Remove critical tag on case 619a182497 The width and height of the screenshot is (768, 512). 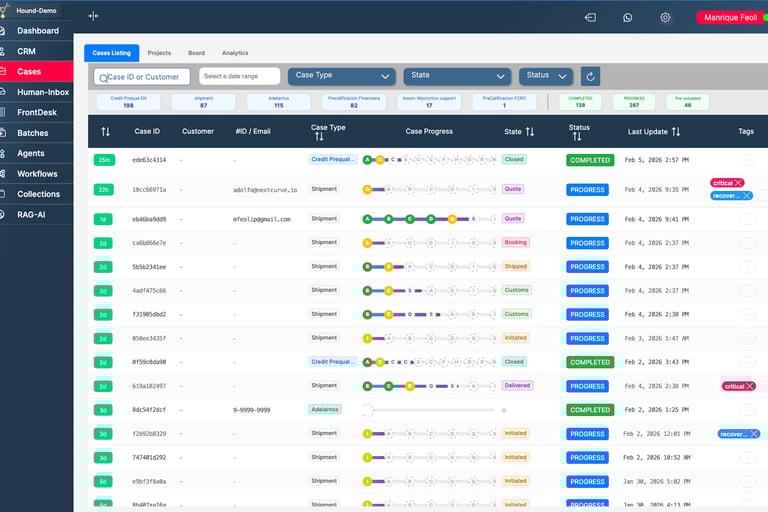[x=749, y=386]
